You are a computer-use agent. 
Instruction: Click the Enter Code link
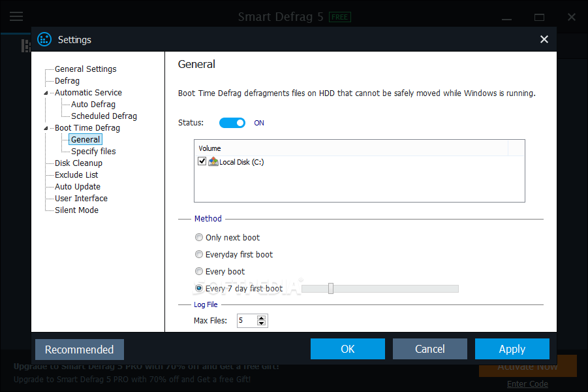(x=527, y=384)
